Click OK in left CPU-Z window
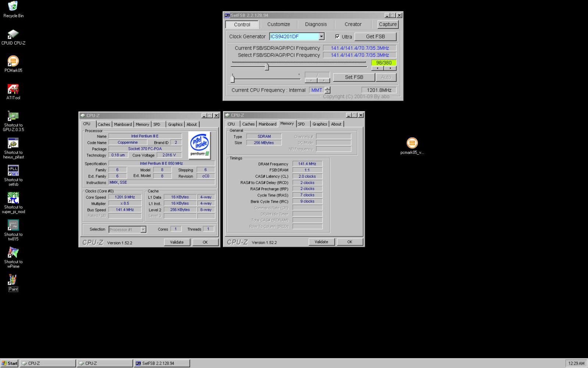 point(205,242)
